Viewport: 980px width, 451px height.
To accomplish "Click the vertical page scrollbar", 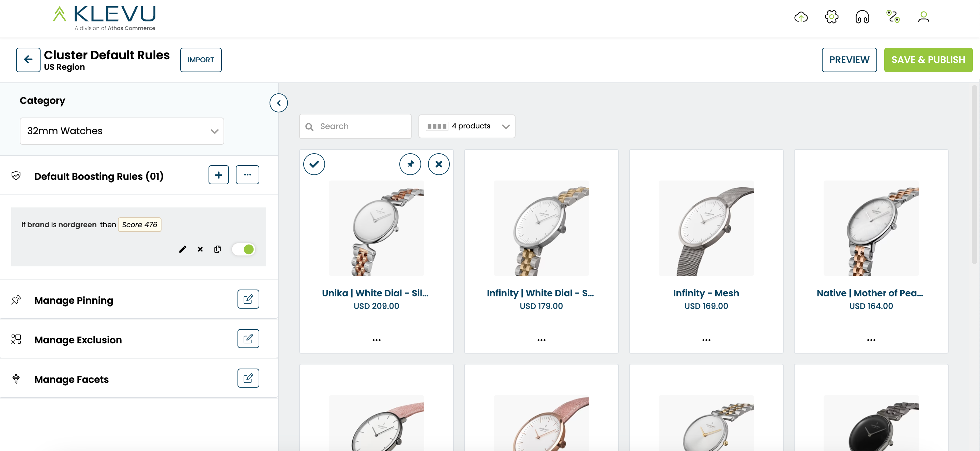I will tap(974, 175).
